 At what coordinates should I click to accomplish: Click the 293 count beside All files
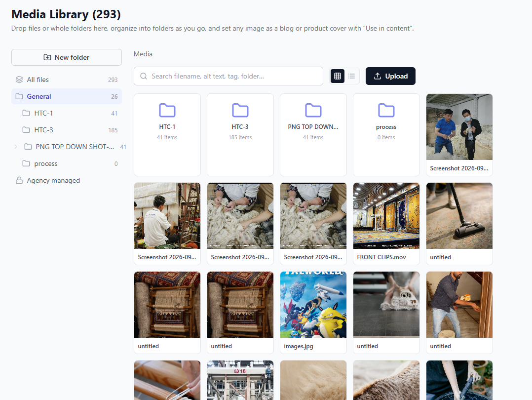[113, 80]
